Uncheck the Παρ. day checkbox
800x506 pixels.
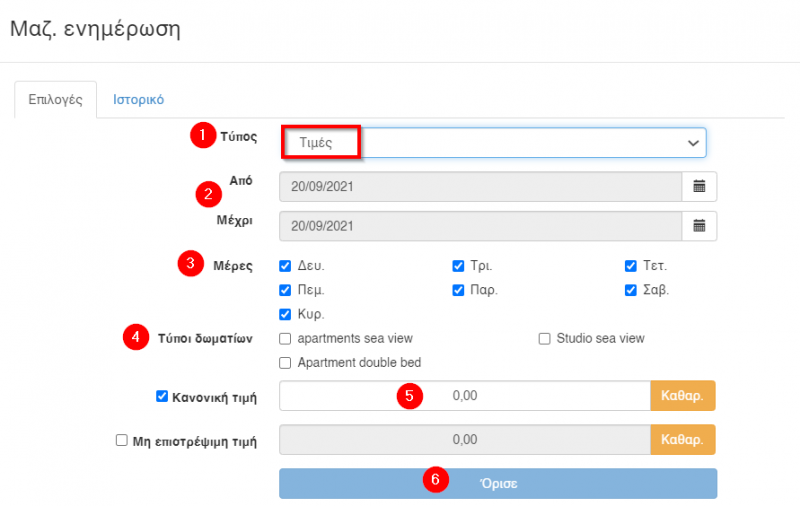[x=458, y=290]
